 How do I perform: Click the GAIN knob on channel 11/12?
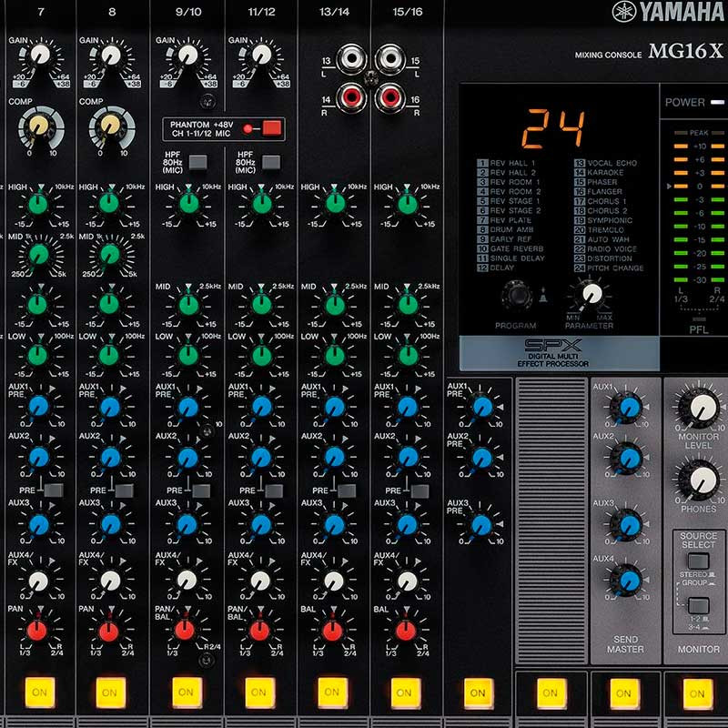261,55
